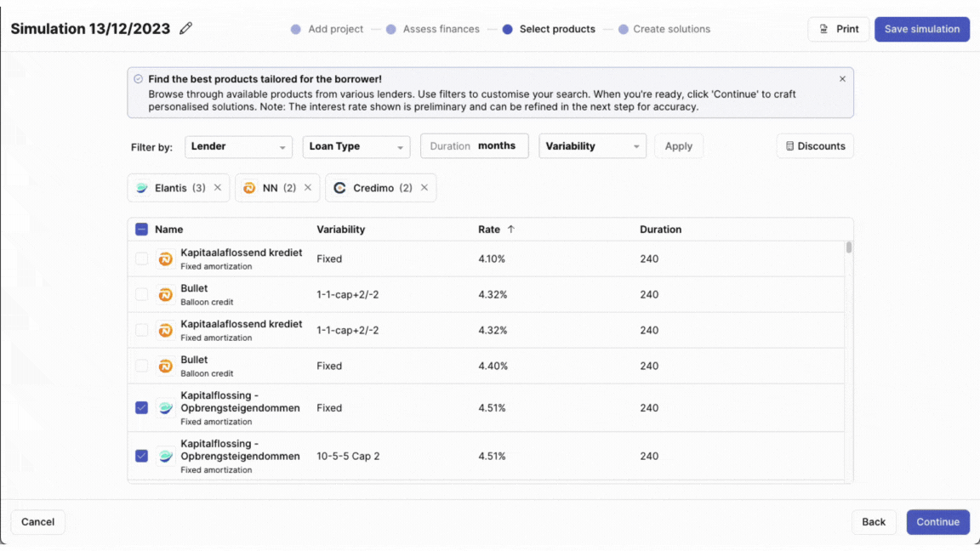Click the Credimo logo in filter chip
Screen dimensions: 980x551
pos(339,188)
